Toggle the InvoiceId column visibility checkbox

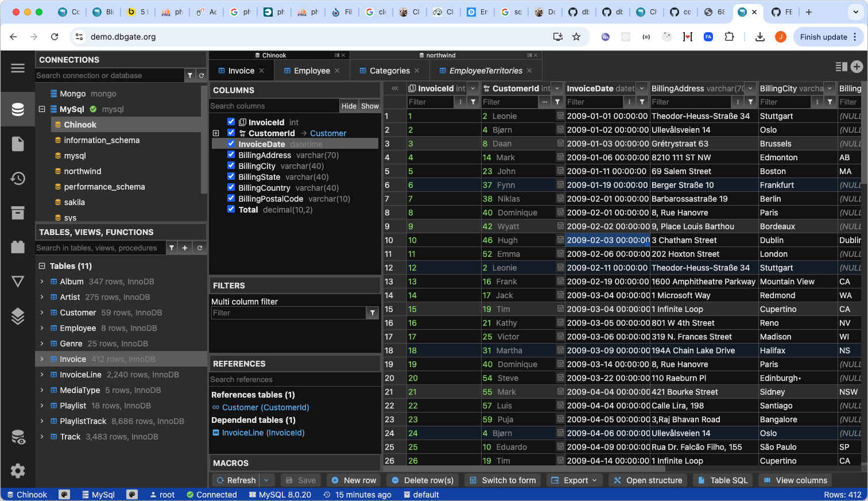coord(231,122)
